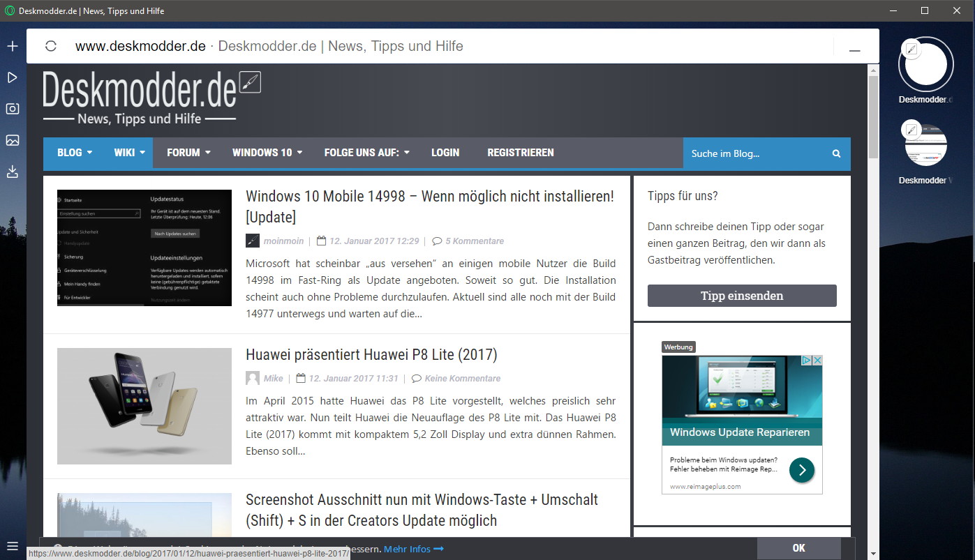
Task: Expand the FORUM menu
Action: [188, 153]
